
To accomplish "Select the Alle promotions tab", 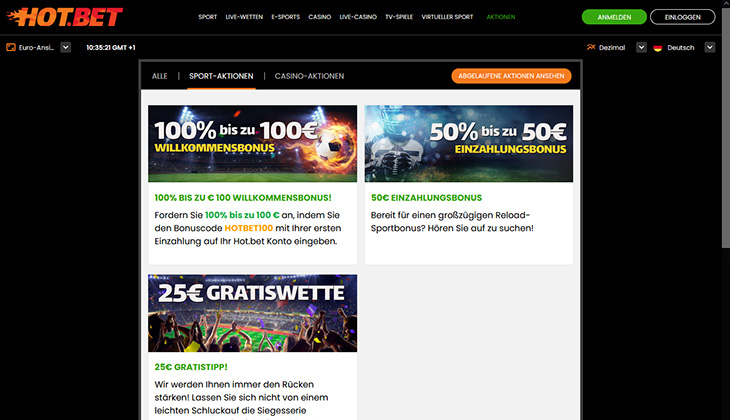I will coord(159,76).
